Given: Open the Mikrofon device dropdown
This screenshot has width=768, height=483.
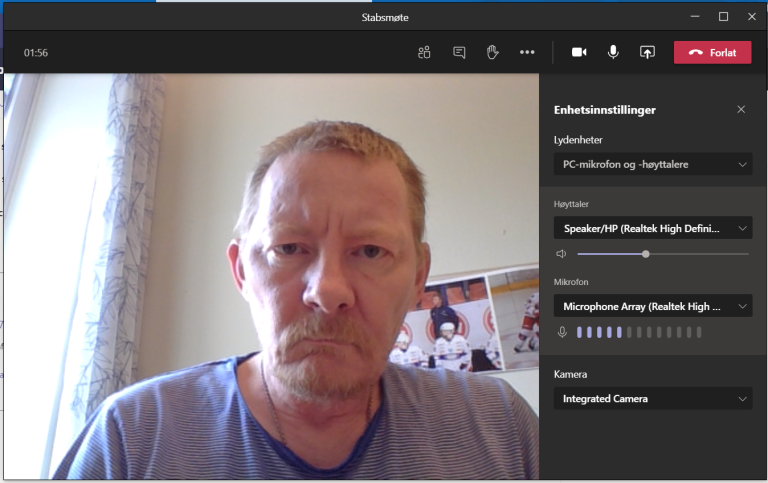Looking at the screenshot, I should 652,306.
